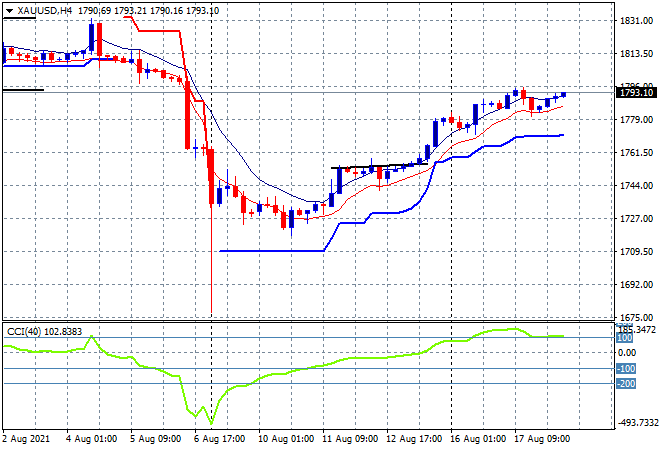This screenshot has height=450, width=660.
Task: Select the 1709.50 price axis label
Action: [636, 252]
